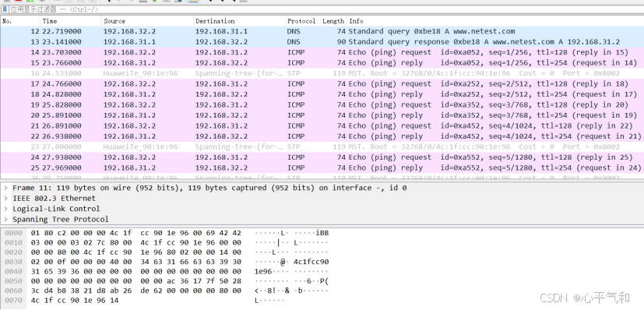Sort by the Info column header
644x310 pixels.
tap(495, 21)
